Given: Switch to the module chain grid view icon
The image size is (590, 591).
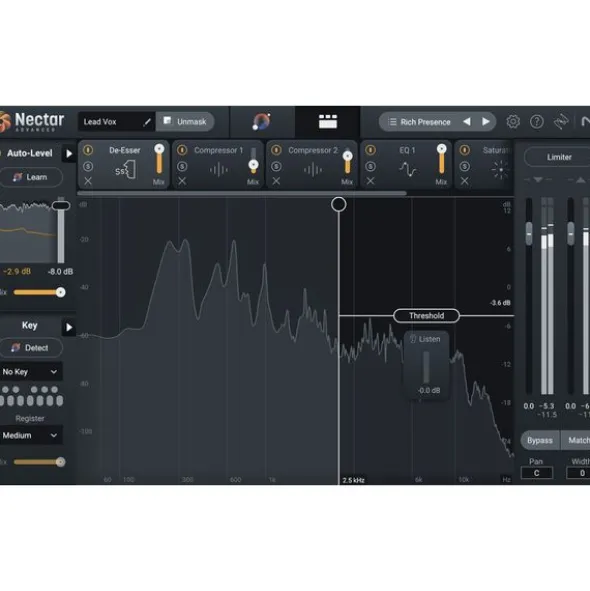Looking at the screenshot, I should pos(328,121).
